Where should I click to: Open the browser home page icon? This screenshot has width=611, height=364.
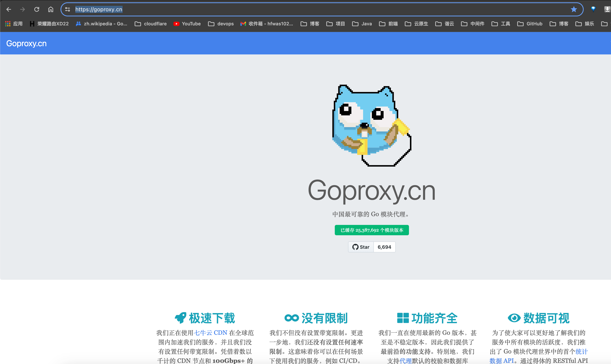51,9
